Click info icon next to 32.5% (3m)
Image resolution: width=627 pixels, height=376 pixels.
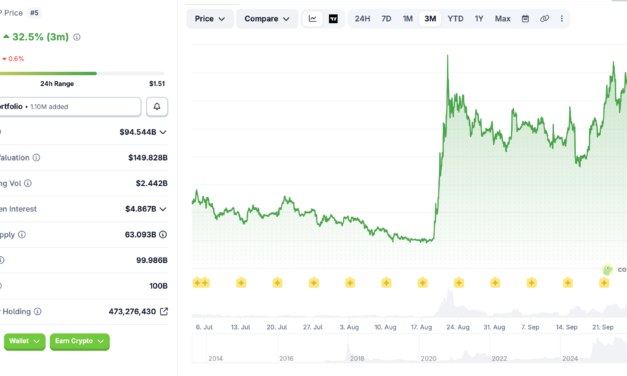tap(77, 37)
